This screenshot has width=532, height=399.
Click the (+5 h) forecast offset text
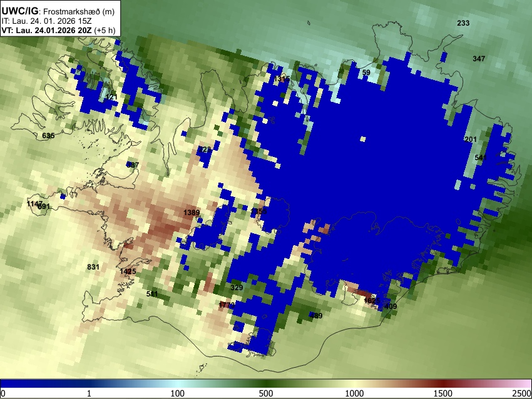(105, 30)
